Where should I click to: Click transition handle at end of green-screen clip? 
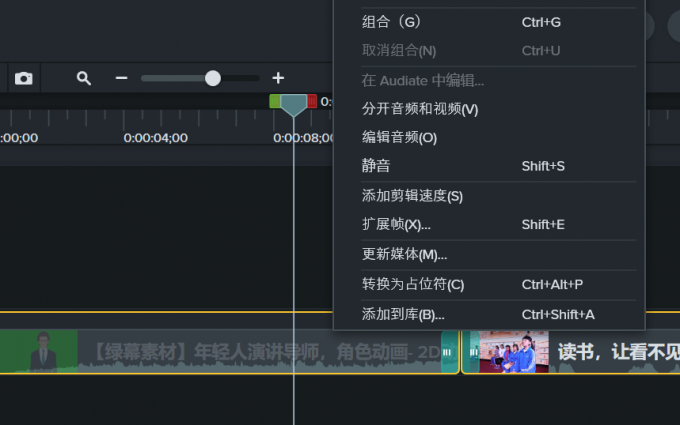coord(448,352)
